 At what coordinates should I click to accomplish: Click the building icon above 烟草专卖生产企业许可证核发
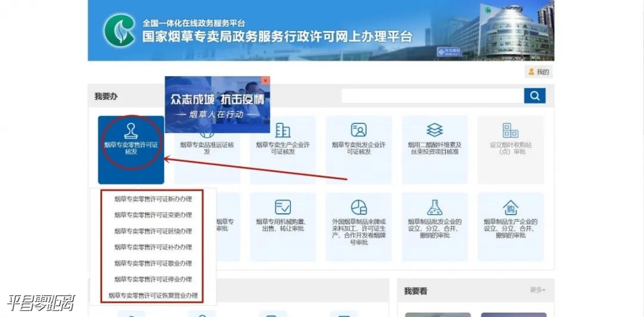click(x=283, y=130)
